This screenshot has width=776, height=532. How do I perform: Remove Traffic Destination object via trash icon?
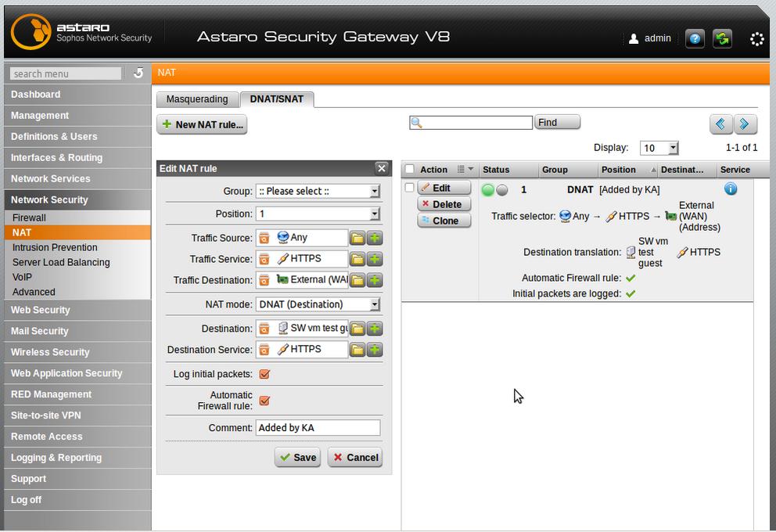coord(264,280)
